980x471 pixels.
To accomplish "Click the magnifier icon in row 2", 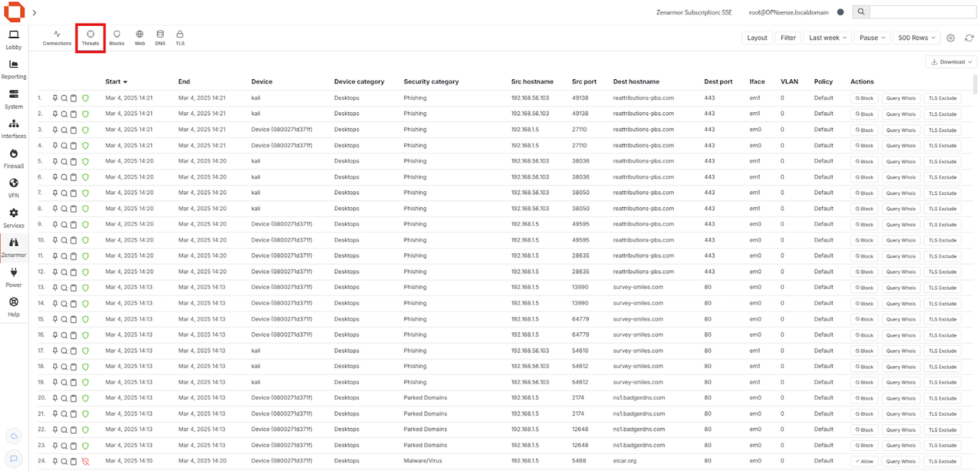I will (64, 114).
